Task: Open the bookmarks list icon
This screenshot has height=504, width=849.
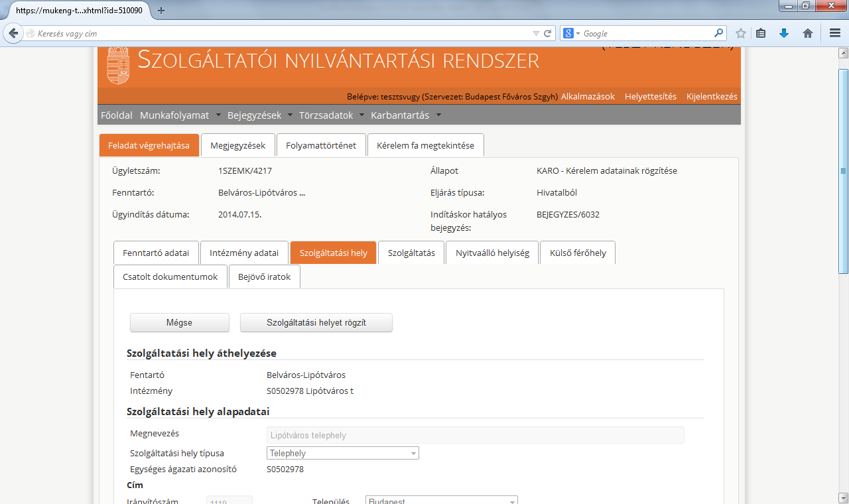Action: click(761, 33)
